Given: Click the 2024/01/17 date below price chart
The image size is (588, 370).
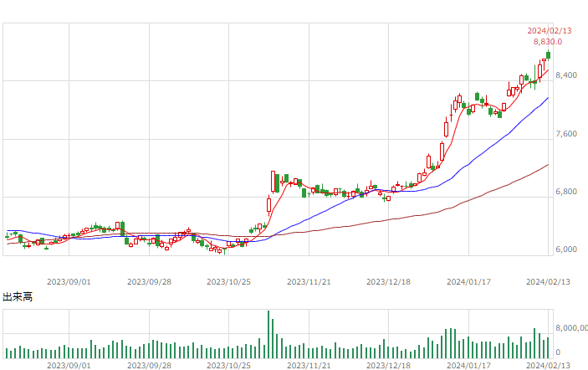Looking at the screenshot, I should click(468, 282).
